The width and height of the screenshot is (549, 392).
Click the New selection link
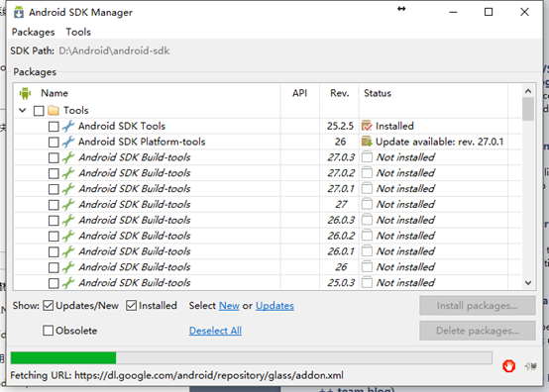[x=229, y=306]
